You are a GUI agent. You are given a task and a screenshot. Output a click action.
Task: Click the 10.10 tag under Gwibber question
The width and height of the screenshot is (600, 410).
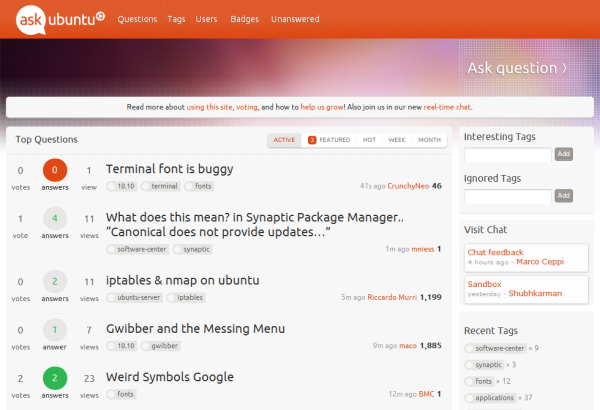click(x=122, y=346)
